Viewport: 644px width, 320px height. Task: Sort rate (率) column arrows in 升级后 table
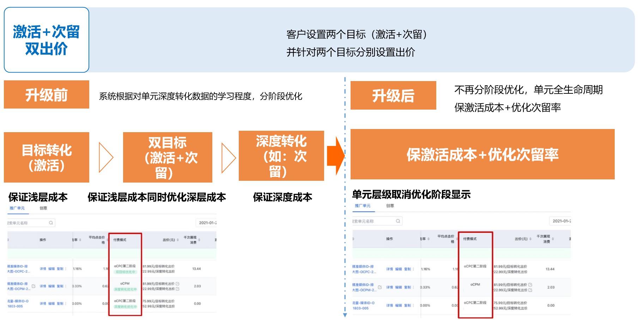click(429, 239)
